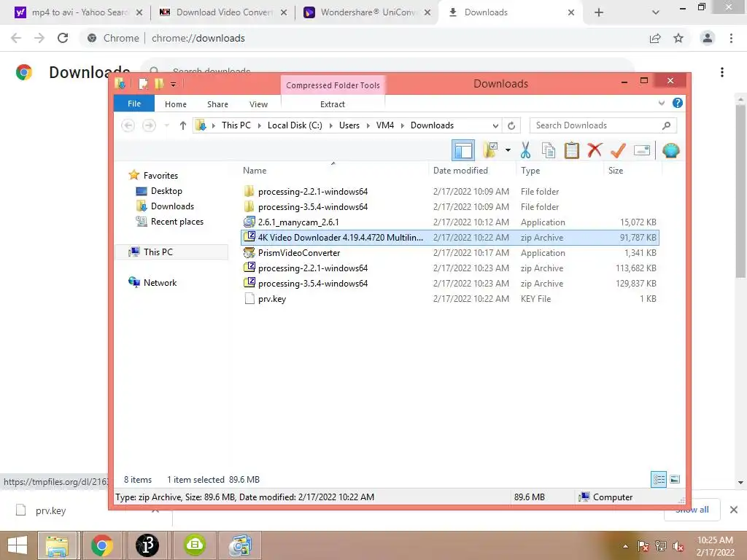Switch to large icons view button
The image size is (747, 560).
point(675,479)
